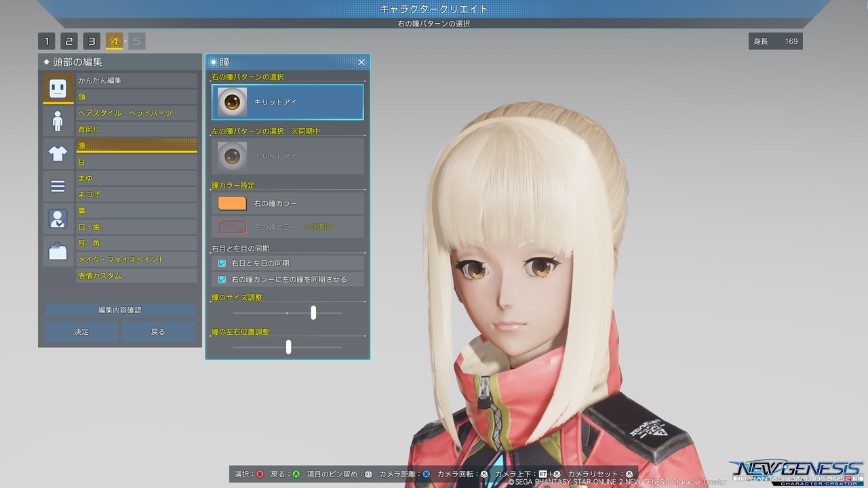Open かんたん編集 in the head menu
This screenshot has height=488, width=868.
point(137,81)
